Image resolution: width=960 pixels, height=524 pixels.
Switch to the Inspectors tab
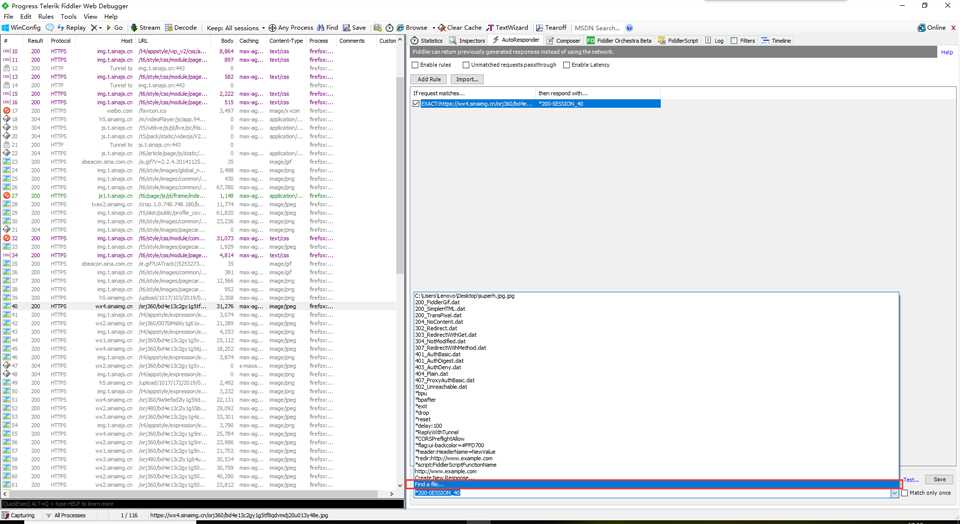click(467, 40)
